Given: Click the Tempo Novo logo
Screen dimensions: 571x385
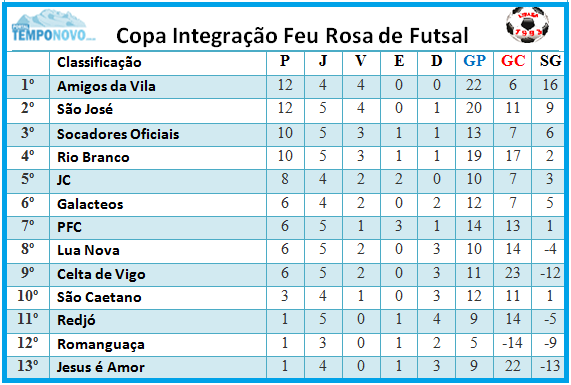Looking at the screenshot, I should click(x=54, y=26).
